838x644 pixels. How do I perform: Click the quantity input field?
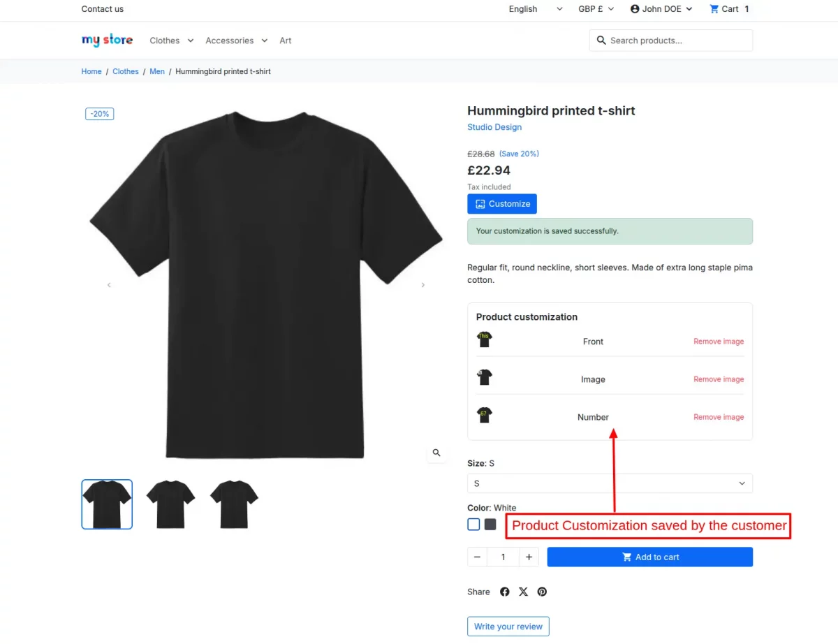tap(503, 557)
